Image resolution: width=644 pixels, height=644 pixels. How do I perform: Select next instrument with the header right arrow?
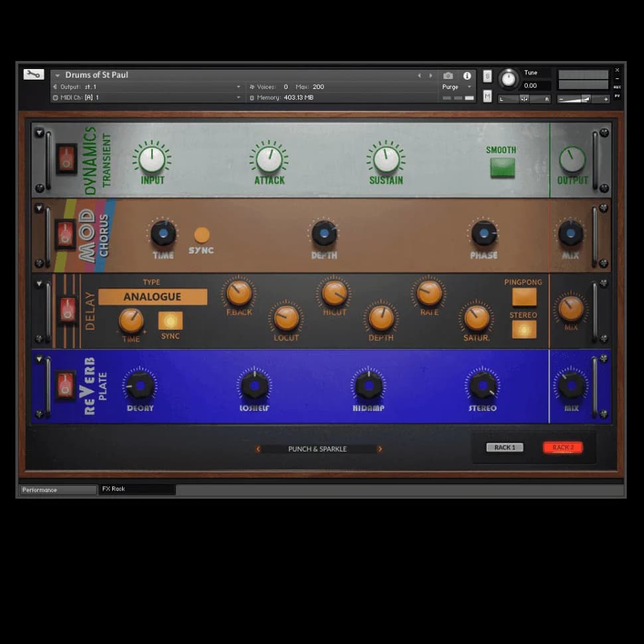click(x=430, y=76)
